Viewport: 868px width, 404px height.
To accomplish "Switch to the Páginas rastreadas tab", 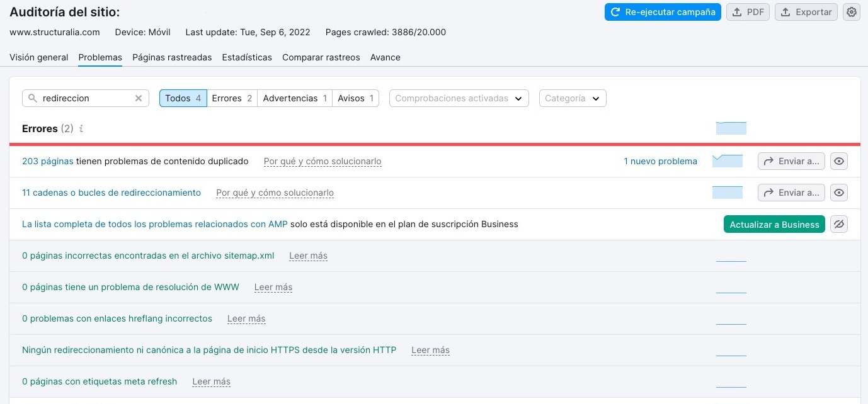I will coord(171,57).
